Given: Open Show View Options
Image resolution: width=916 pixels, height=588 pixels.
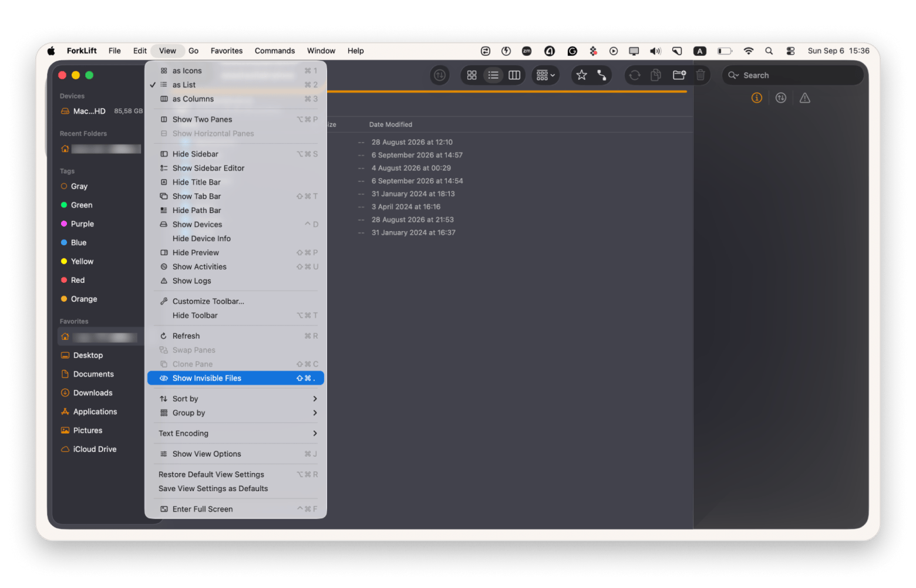Looking at the screenshot, I should coord(235,454).
